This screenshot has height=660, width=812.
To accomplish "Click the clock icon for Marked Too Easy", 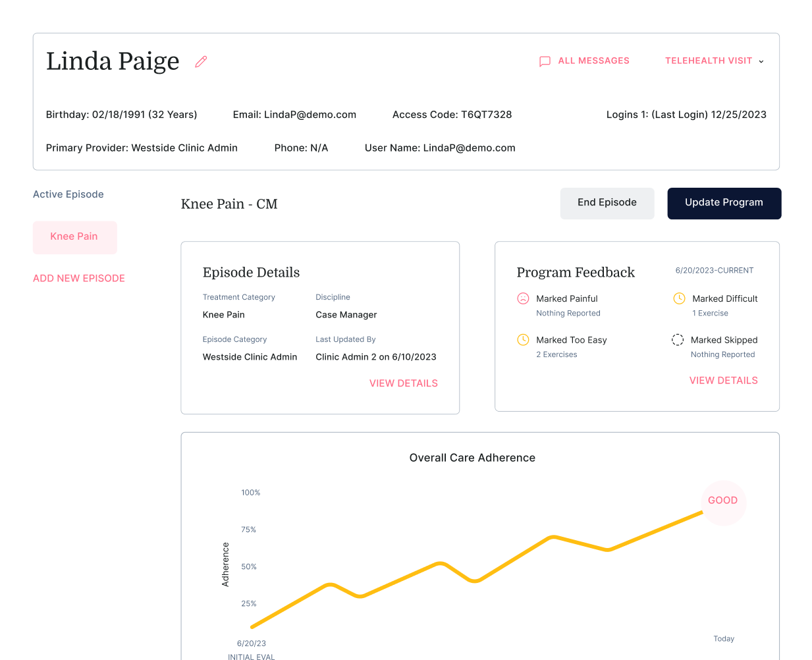I will [523, 340].
